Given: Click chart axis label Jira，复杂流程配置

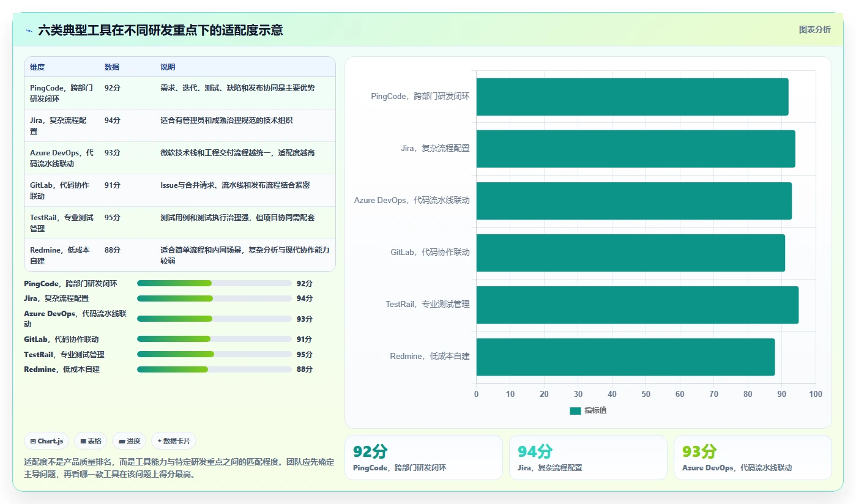Looking at the screenshot, I should click(435, 149).
